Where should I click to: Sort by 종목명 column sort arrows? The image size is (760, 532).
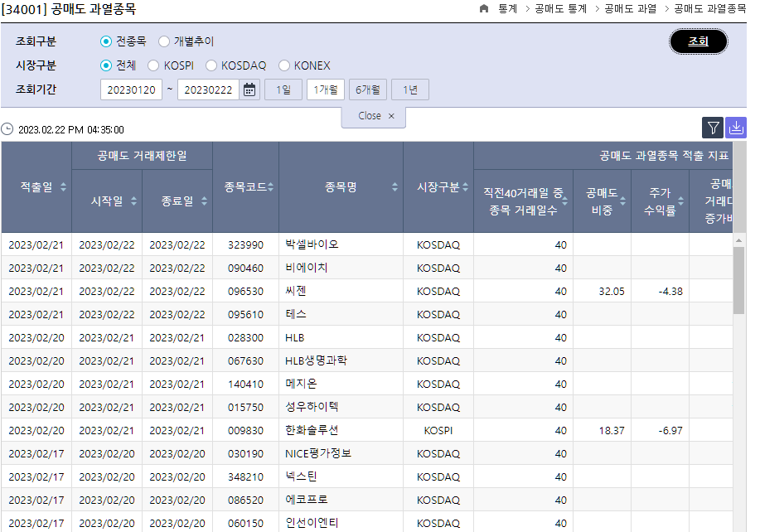395,187
